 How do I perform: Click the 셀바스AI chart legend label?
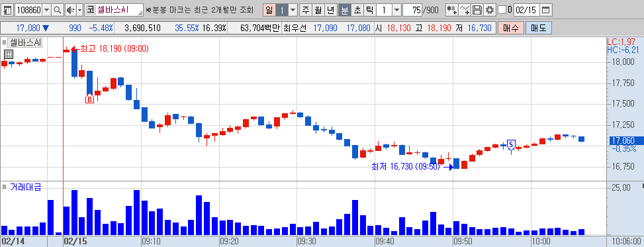24,42
